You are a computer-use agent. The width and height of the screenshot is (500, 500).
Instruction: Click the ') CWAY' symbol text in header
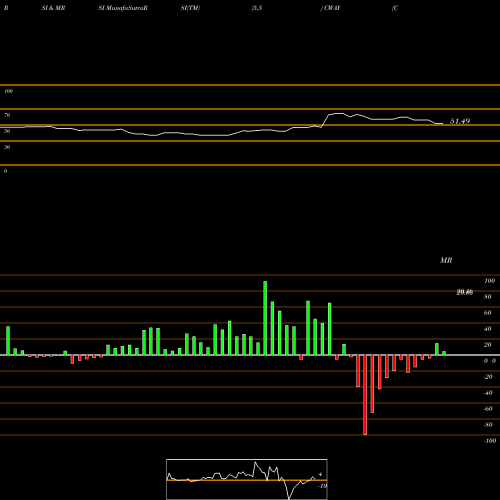[330, 8]
